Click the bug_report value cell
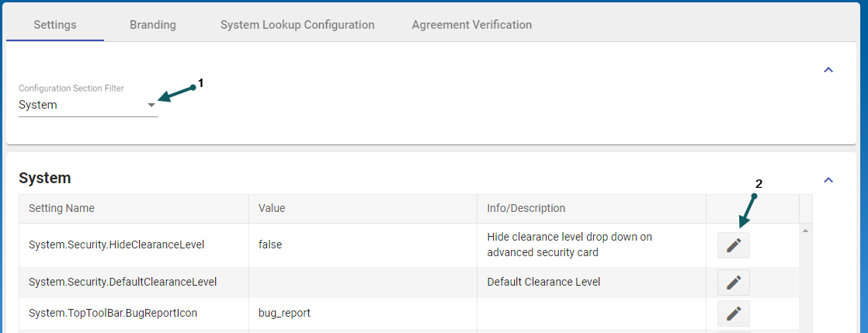868x333 pixels. point(284,313)
